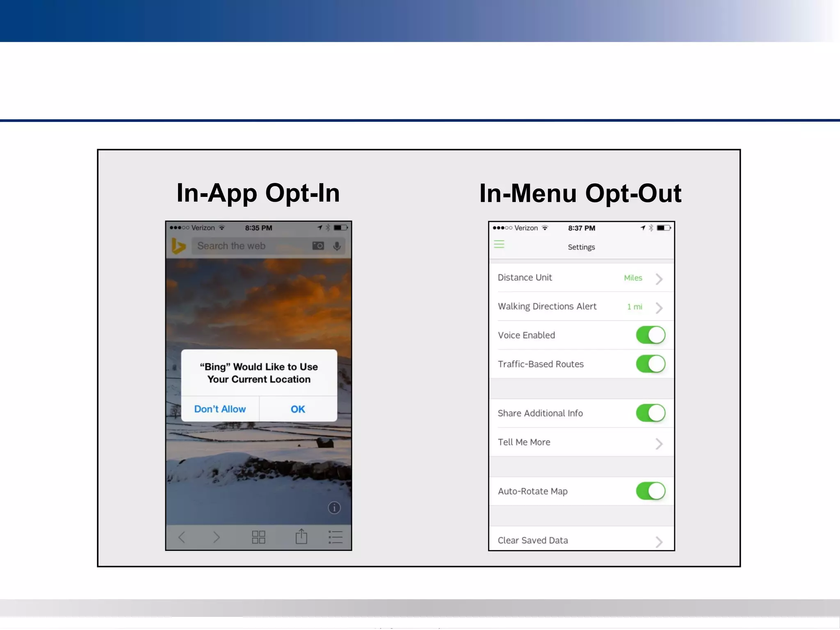Click the 8:37 PM time

582,228
